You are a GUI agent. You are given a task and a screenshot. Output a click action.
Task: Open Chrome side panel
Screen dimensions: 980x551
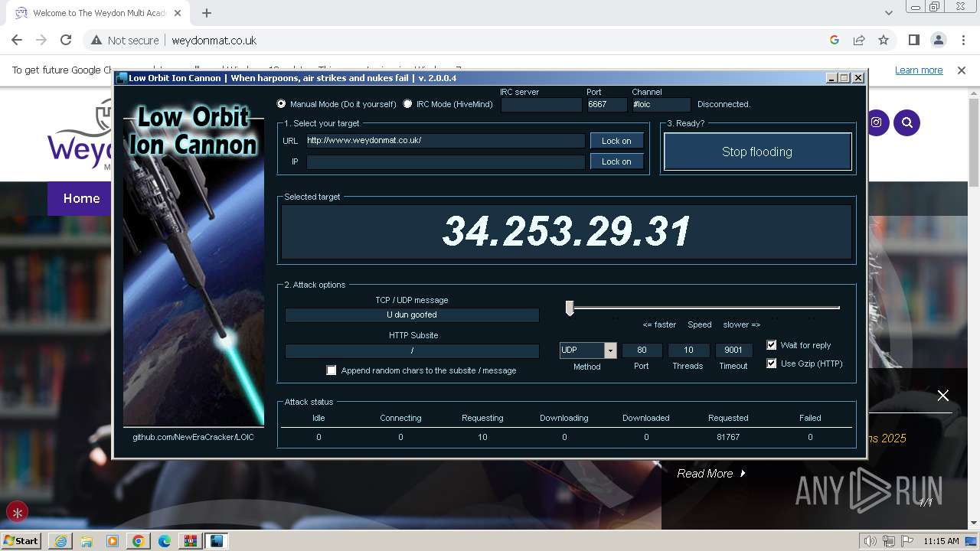[x=914, y=40]
